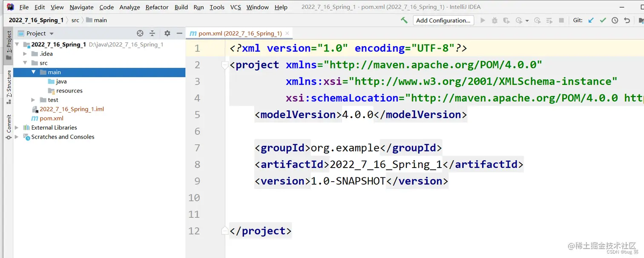This screenshot has width=644, height=258.
Task: Expand Scratches and Consoles node
Action: pos(17,137)
